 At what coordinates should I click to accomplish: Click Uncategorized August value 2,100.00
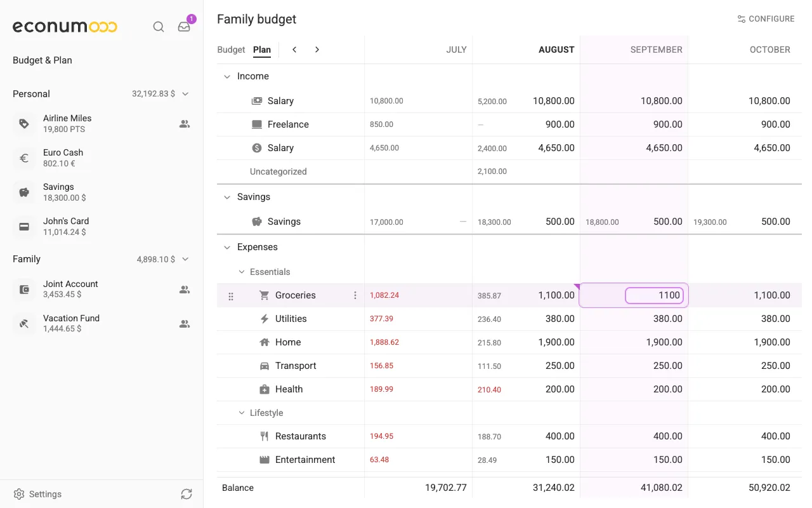coord(492,171)
